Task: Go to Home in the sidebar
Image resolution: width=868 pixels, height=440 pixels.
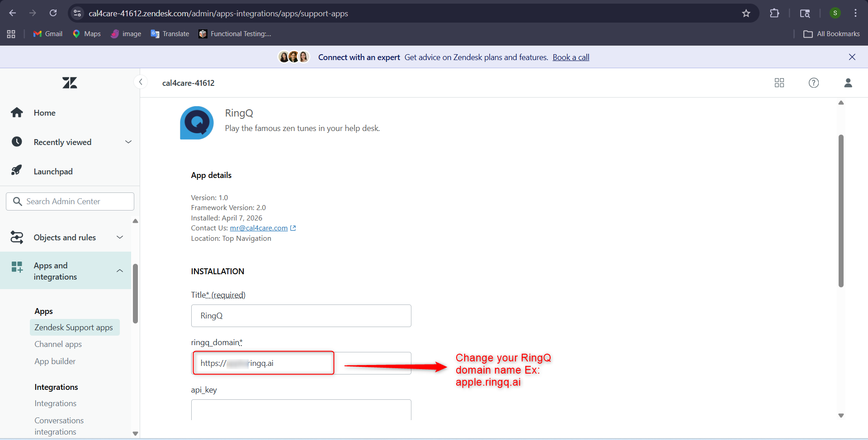Action: [44, 113]
